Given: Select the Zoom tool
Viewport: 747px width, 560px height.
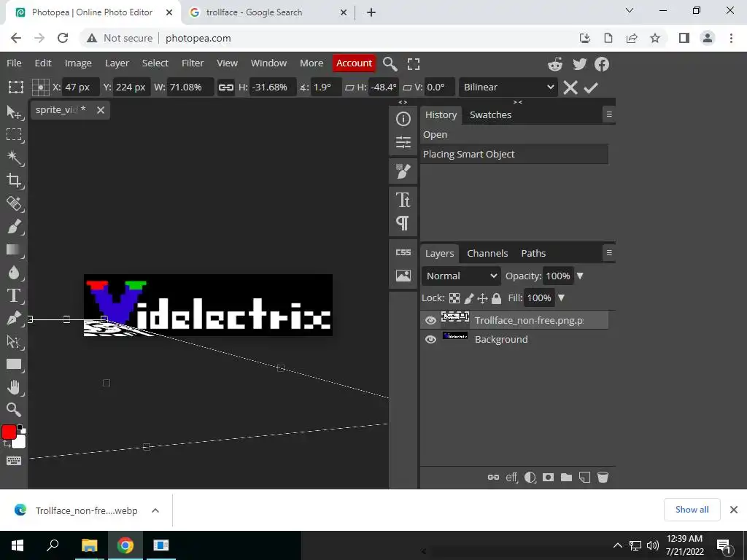Looking at the screenshot, I should click(x=14, y=410).
